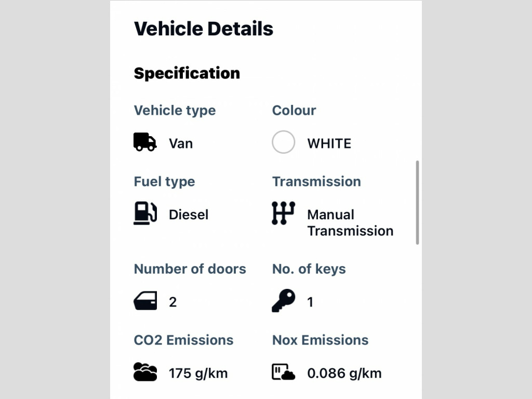
Task: Click the key icon
Action: click(x=283, y=301)
